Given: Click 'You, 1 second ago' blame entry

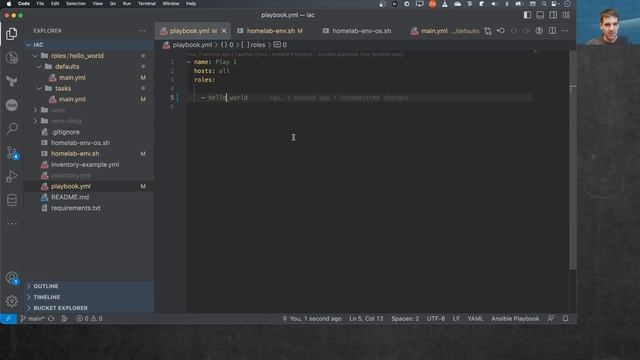Looking at the screenshot, I should [312, 319].
